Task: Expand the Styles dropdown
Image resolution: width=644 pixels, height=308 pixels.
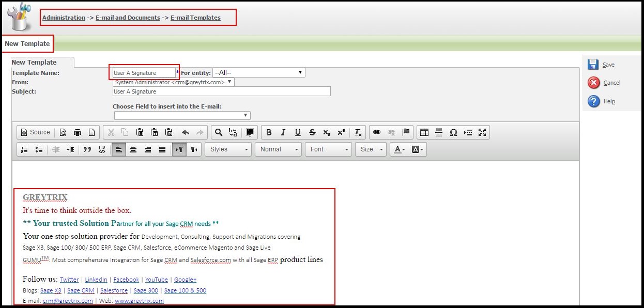Action: click(228, 149)
